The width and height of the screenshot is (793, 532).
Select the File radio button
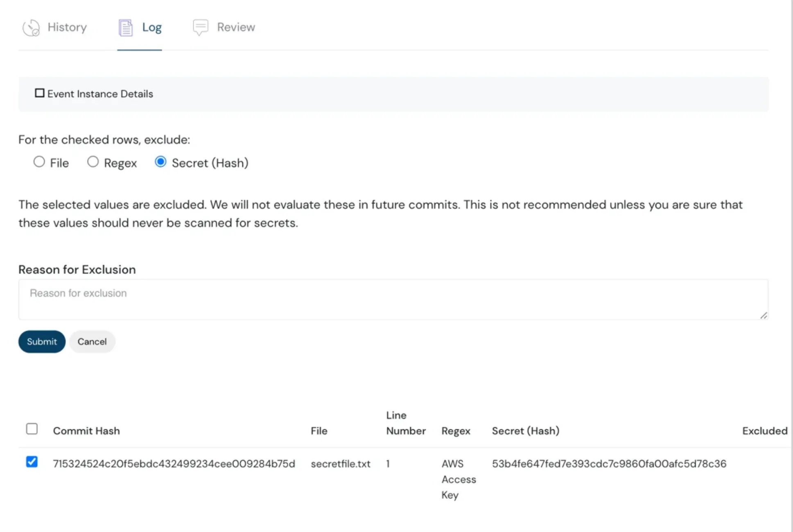pyautogui.click(x=39, y=162)
